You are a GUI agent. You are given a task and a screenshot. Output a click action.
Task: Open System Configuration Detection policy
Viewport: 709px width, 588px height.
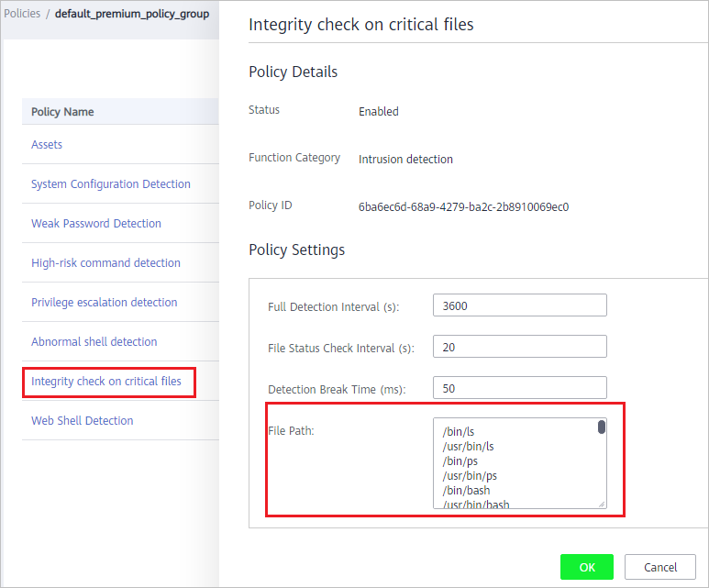(111, 184)
